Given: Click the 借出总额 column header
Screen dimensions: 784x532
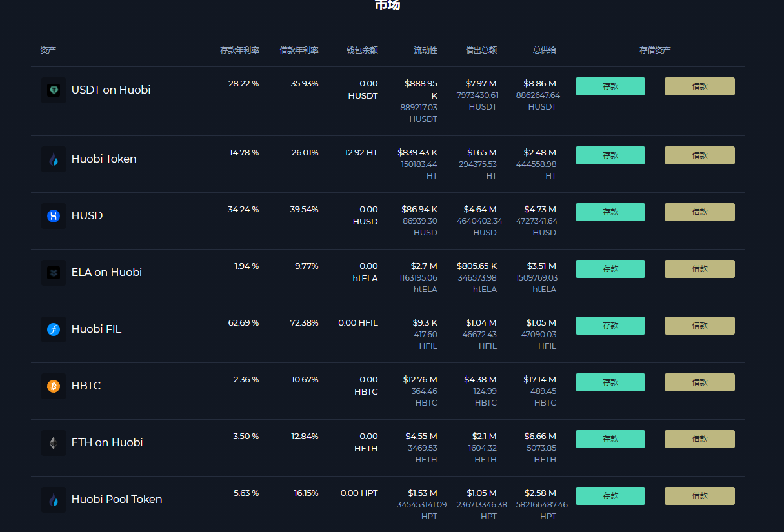Looking at the screenshot, I should pos(481,50).
